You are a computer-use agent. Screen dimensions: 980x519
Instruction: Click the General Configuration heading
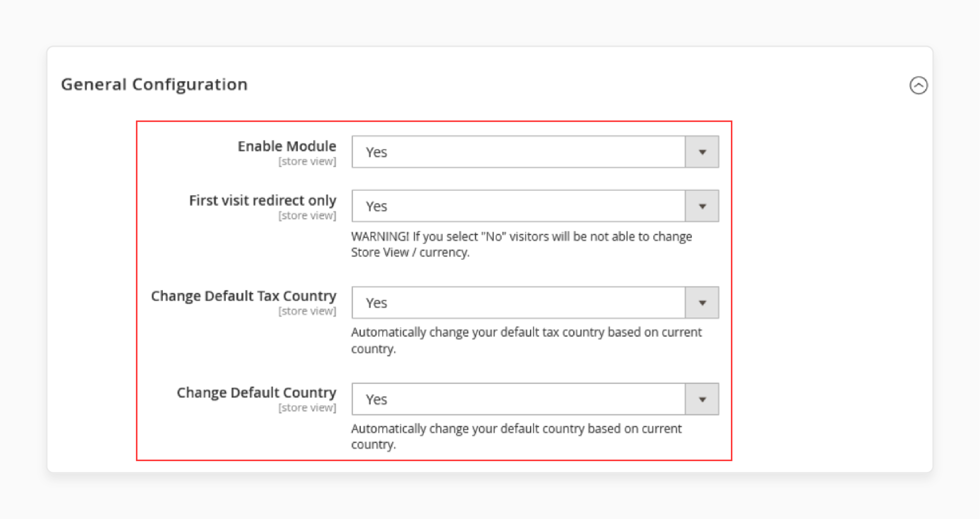pyautogui.click(x=155, y=84)
